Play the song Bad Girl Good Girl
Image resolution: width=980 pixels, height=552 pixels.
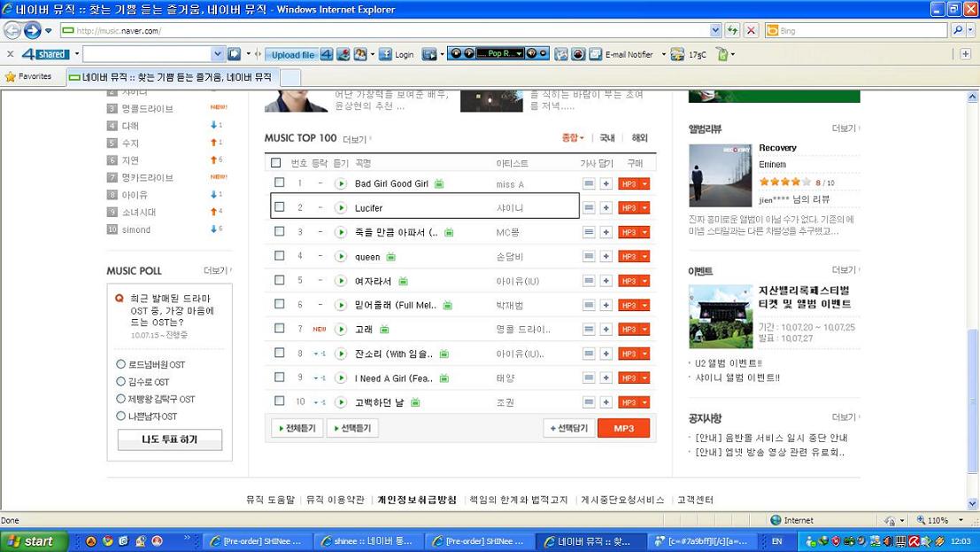[x=341, y=183]
